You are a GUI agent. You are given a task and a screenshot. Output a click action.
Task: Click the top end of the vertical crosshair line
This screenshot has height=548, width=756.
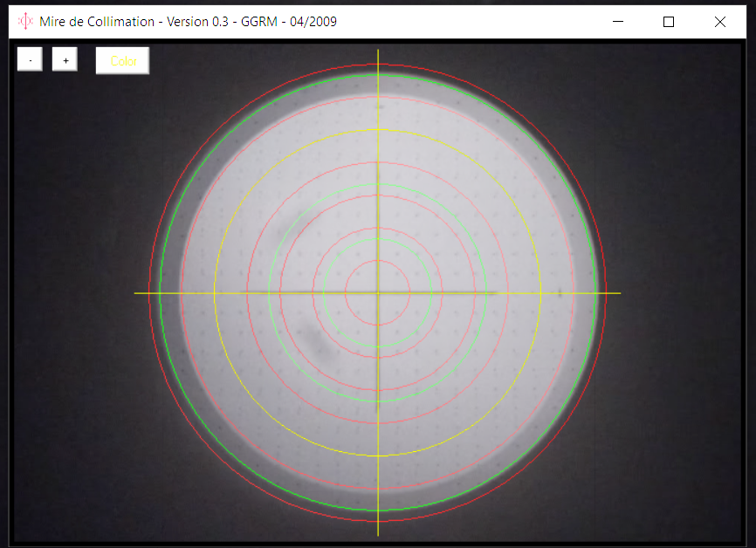tap(378, 51)
